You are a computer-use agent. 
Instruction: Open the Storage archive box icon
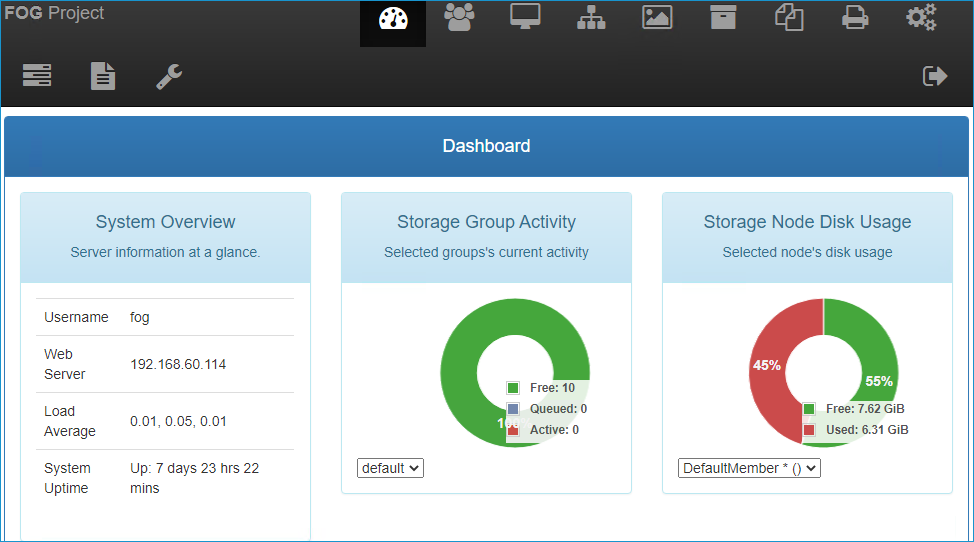coord(723,18)
